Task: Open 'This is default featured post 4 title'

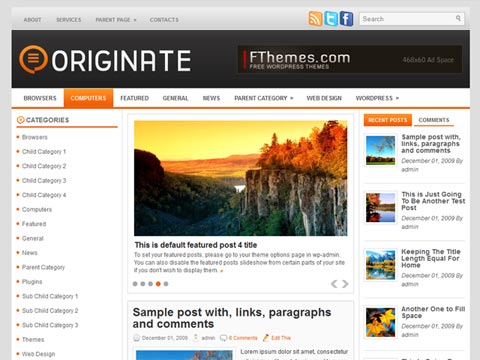Action: pos(196,245)
